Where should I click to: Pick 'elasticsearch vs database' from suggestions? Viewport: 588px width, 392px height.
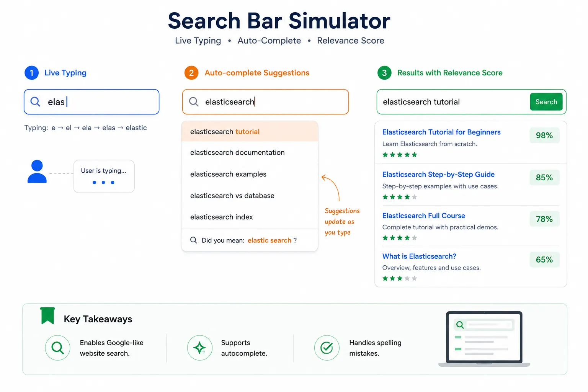click(250, 196)
